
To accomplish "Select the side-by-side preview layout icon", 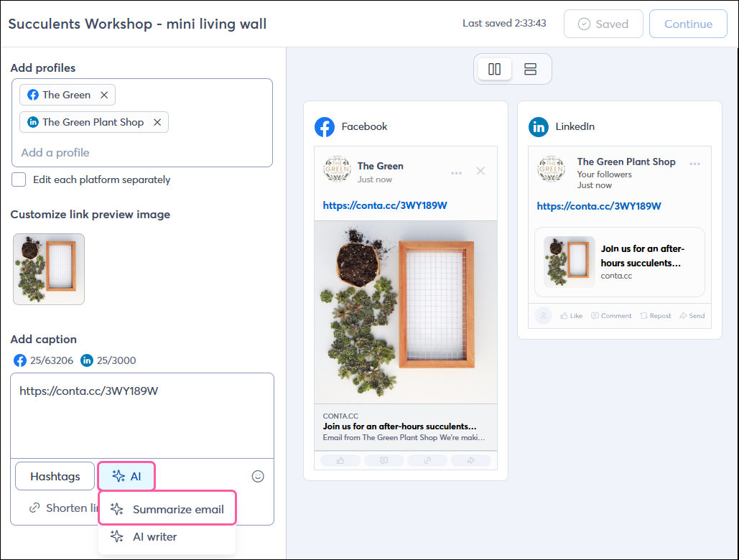I will 494,68.
